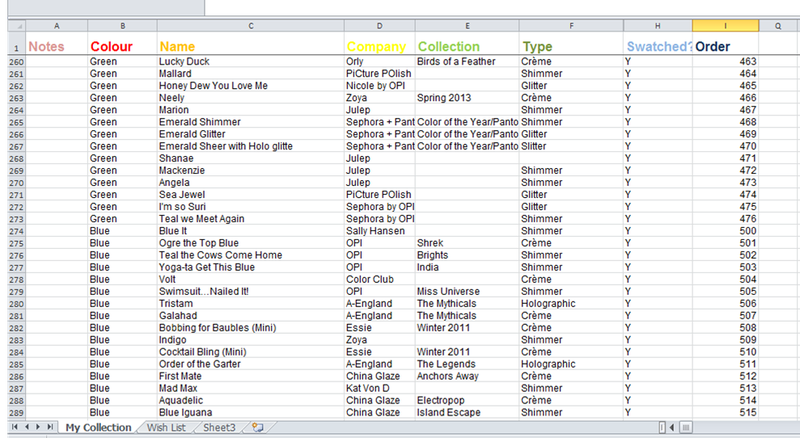The width and height of the screenshot is (800, 438).
Task: Select order number 463 cell
Action: tap(726, 61)
